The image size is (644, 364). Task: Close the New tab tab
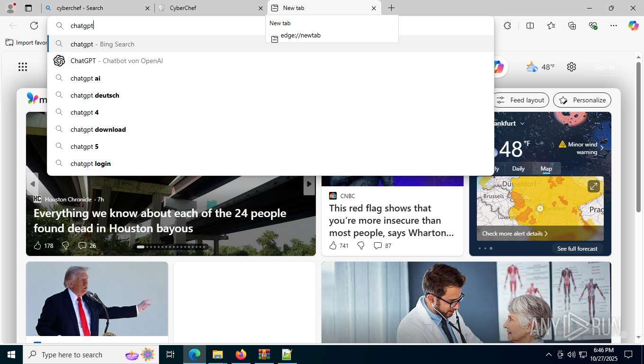pyautogui.click(x=374, y=8)
